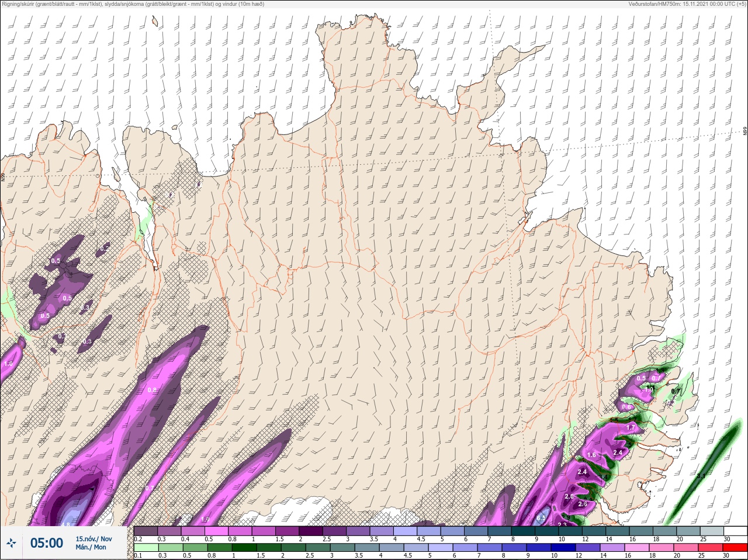Click the 1.7 precipitation value in the southeast
Viewport: 748px width, 560px height.
pos(631,428)
